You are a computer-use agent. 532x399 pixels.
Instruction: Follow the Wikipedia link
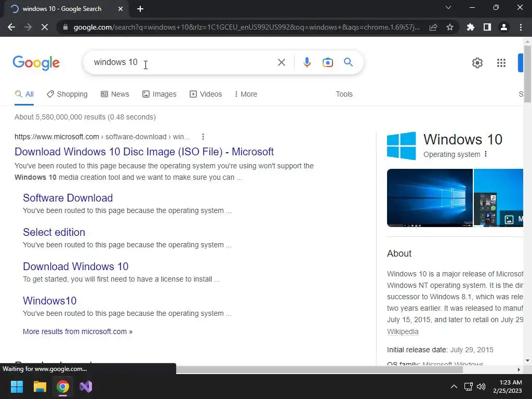[403, 331]
